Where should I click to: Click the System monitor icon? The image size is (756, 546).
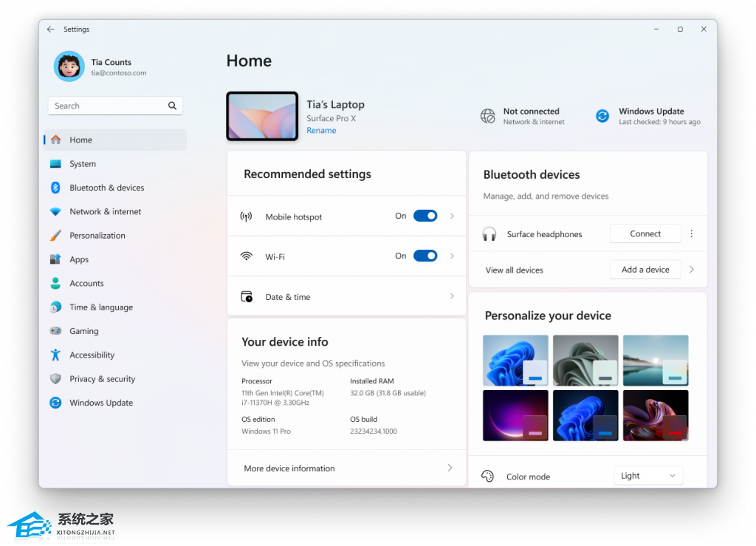(56, 164)
